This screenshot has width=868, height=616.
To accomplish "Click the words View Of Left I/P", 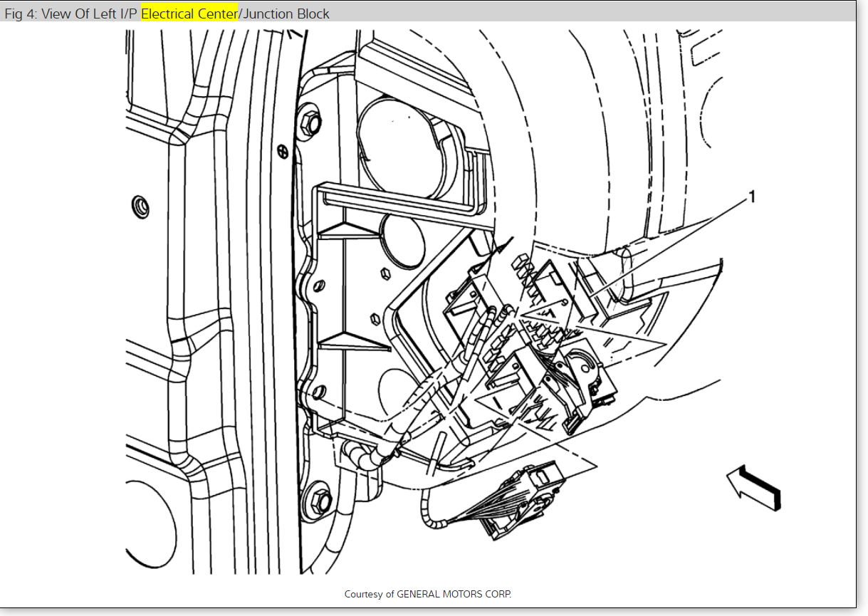I will (x=90, y=14).
